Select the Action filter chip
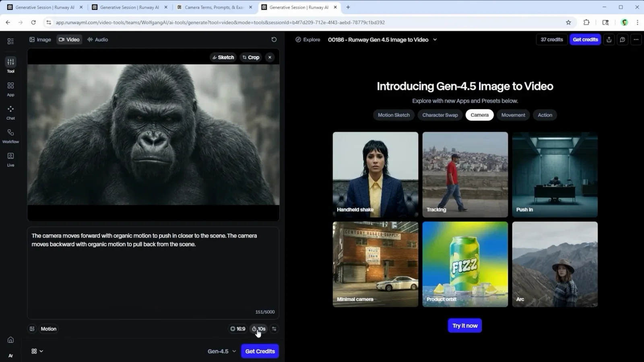This screenshot has width=644, height=362. pos(545,115)
